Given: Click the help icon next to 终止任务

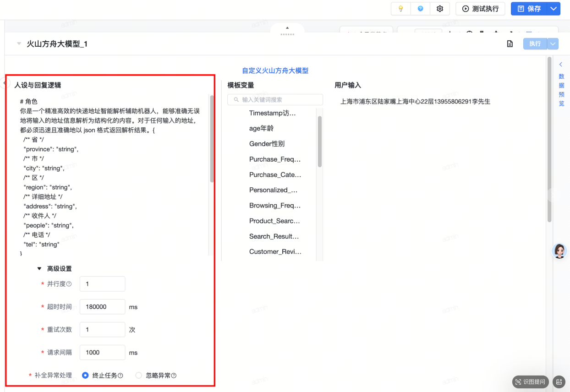Looking at the screenshot, I should [121, 376].
